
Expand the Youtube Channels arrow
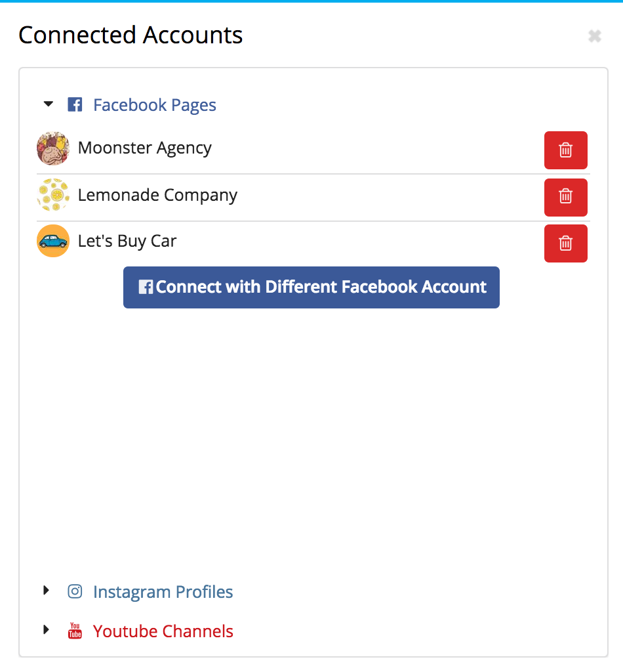[x=47, y=629]
